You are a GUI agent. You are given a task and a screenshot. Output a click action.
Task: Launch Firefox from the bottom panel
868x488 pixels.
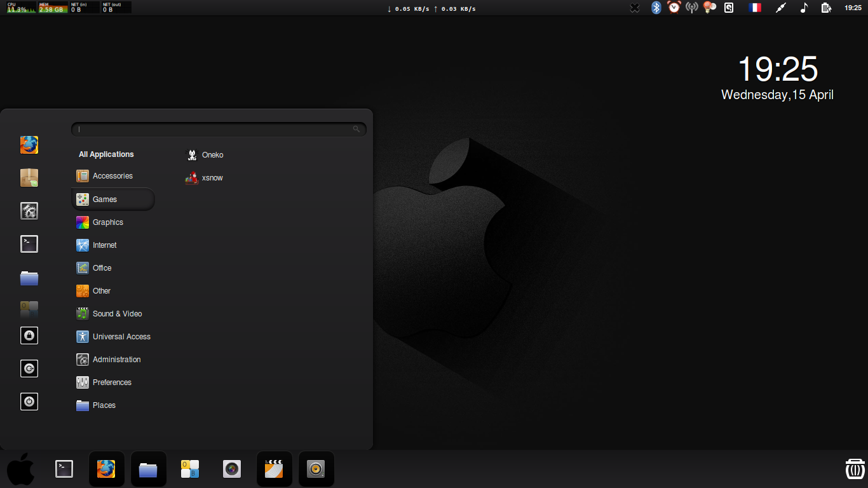(x=106, y=469)
